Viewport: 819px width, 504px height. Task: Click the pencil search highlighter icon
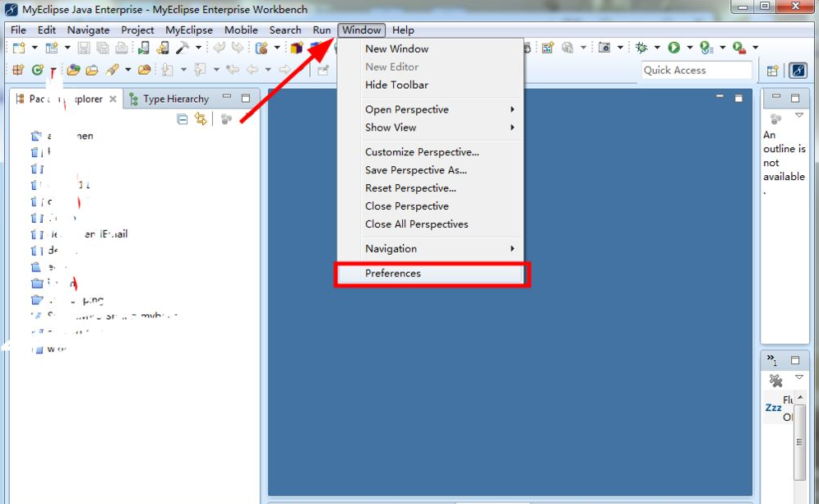(x=113, y=69)
